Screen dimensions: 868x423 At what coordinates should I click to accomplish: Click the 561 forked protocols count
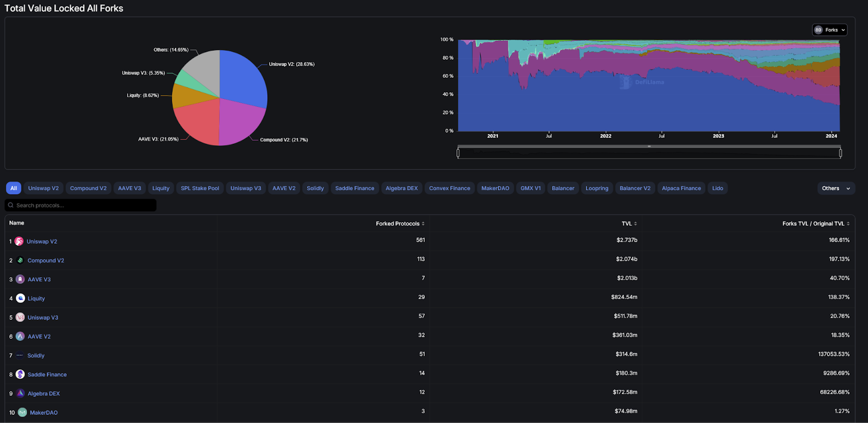point(420,240)
